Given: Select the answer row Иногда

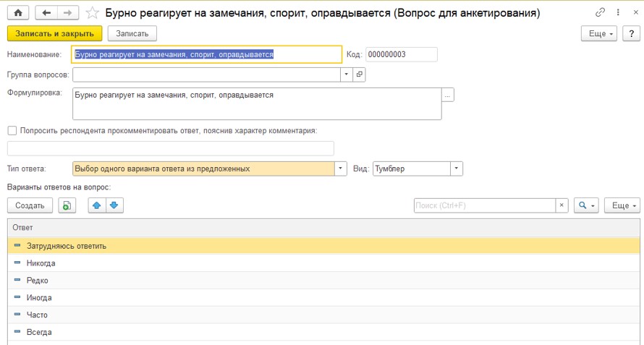Looking at the screenshot, I should click(x=323, y=297).
